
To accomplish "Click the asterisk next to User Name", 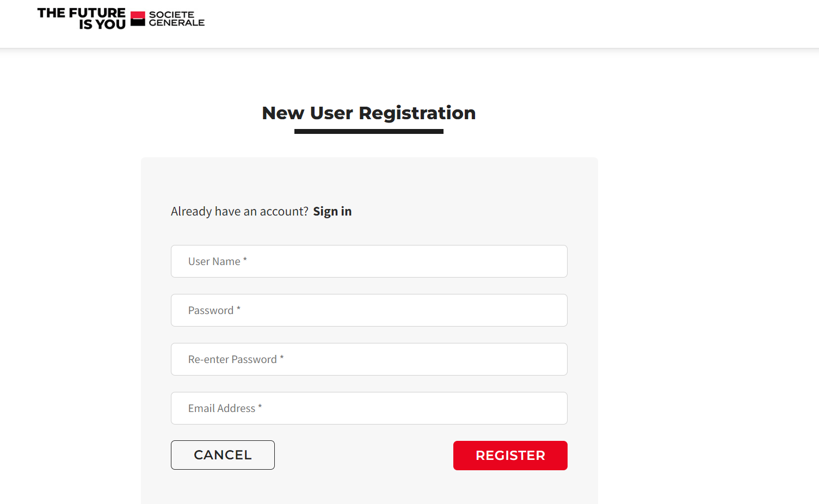I will pyautogui.click(x=245, y=260).
